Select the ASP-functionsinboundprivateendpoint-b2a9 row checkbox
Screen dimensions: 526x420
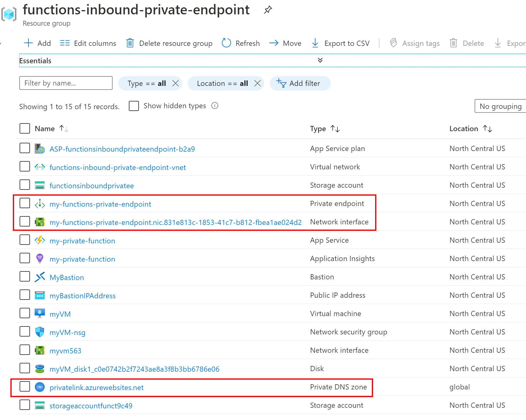click(x=25, y=148)
